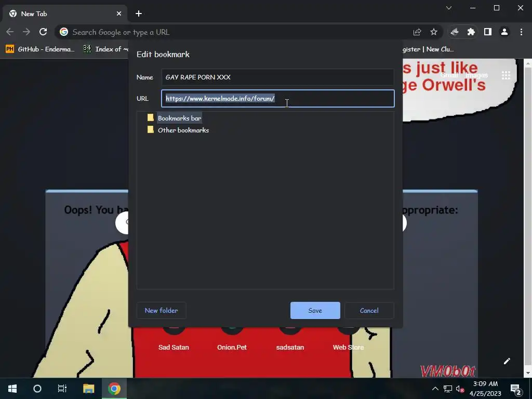Viewport: 532px width, 399px height.
Task: Open a new tab with plus button
Action: click(x=138, y=14)
